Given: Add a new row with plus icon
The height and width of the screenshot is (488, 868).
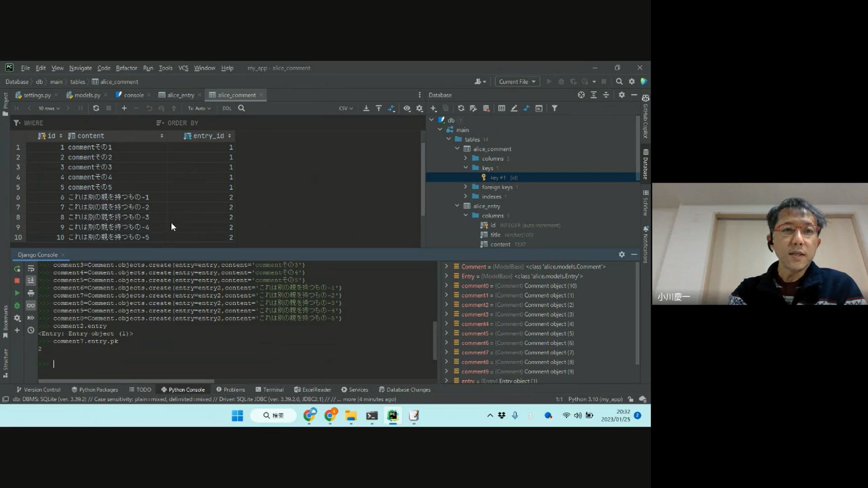Looking at the screenshot, I should [124, 108].
